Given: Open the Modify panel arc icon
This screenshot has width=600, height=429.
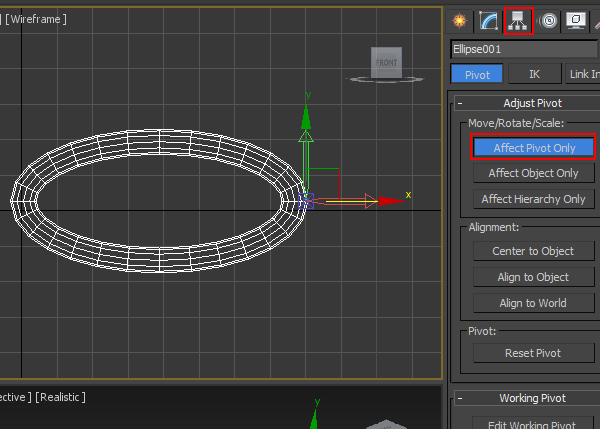Looking at the screenshot, I should coord(489,20).
